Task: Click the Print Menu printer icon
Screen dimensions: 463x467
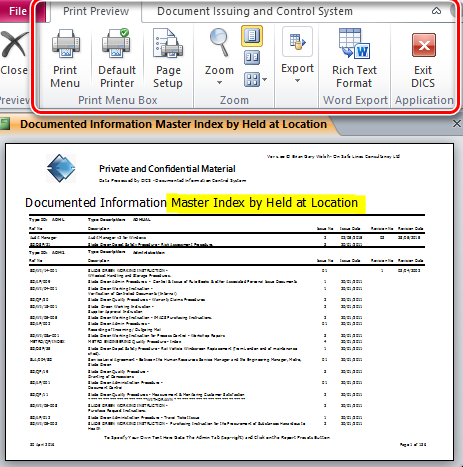Action: pos(66,44)
